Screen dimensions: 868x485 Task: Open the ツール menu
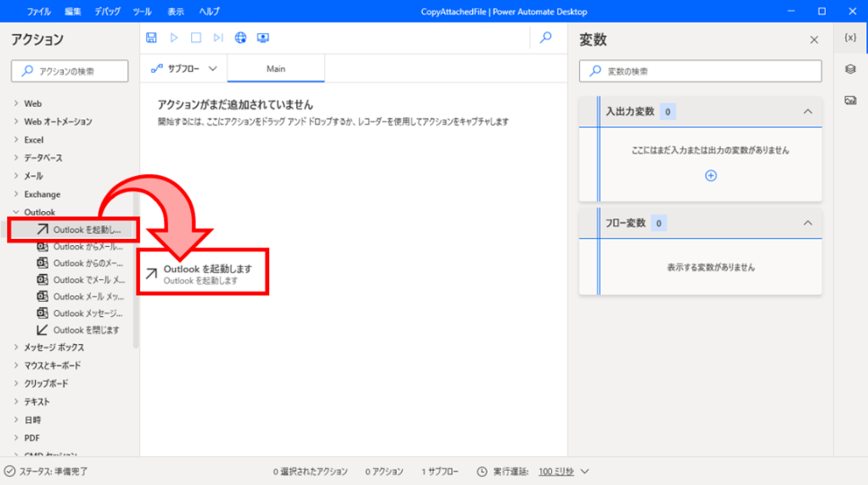[x=142, y=12]
